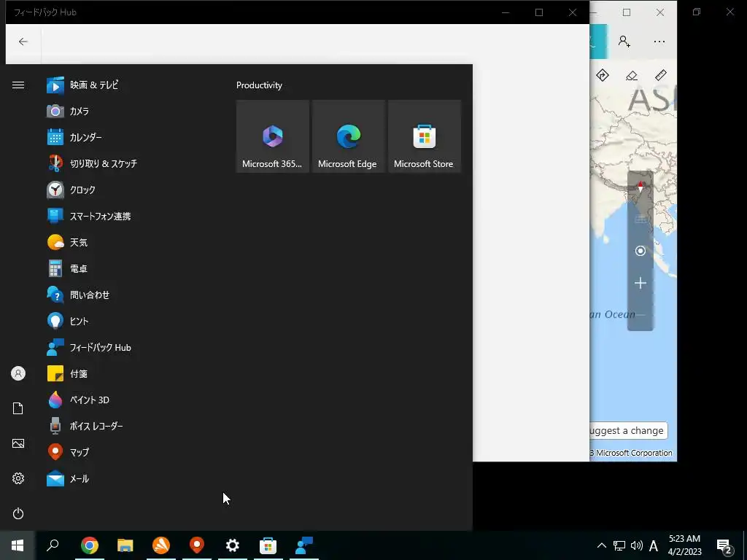Image resolution: width=747 pixels, height=560 pixels.
Task: Show my location on the map
Action: [640, 251]
